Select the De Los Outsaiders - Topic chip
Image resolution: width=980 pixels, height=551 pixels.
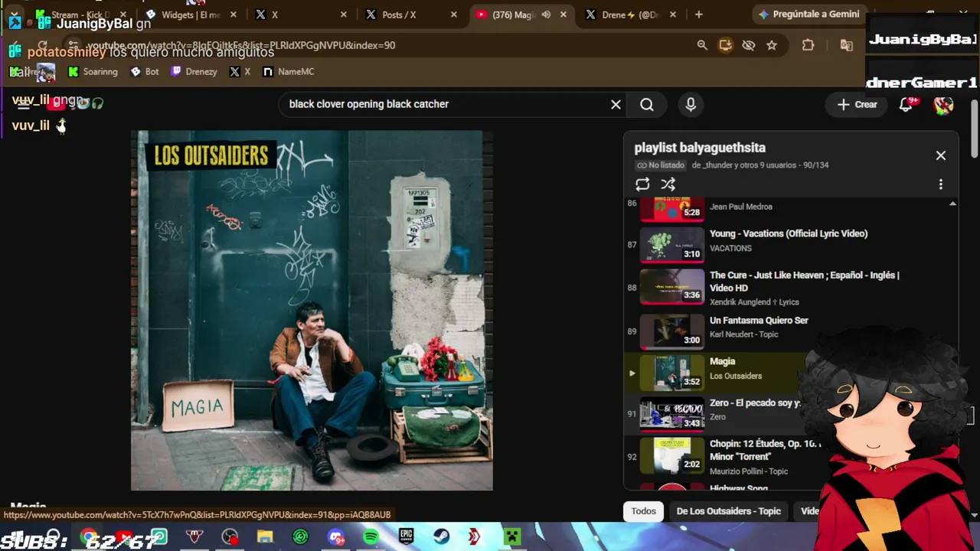tap(728, 511)
